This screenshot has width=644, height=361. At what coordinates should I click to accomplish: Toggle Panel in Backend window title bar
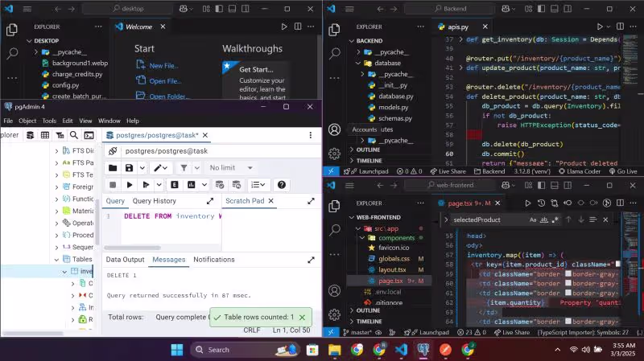(x=555, y=9)
